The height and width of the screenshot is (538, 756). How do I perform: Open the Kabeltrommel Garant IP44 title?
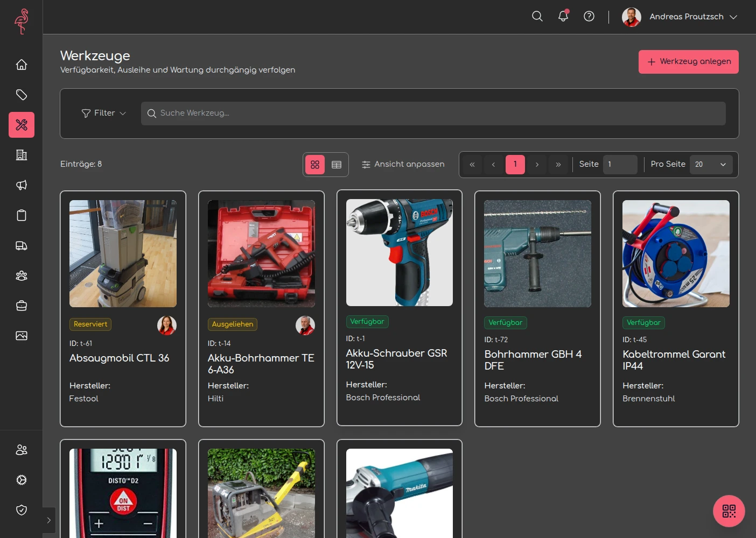tap(674, 360)
